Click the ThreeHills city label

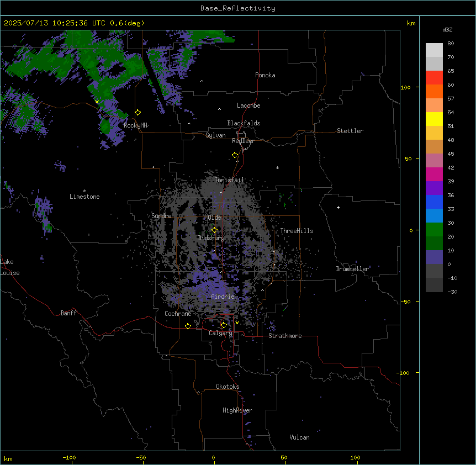click(297, 231)
